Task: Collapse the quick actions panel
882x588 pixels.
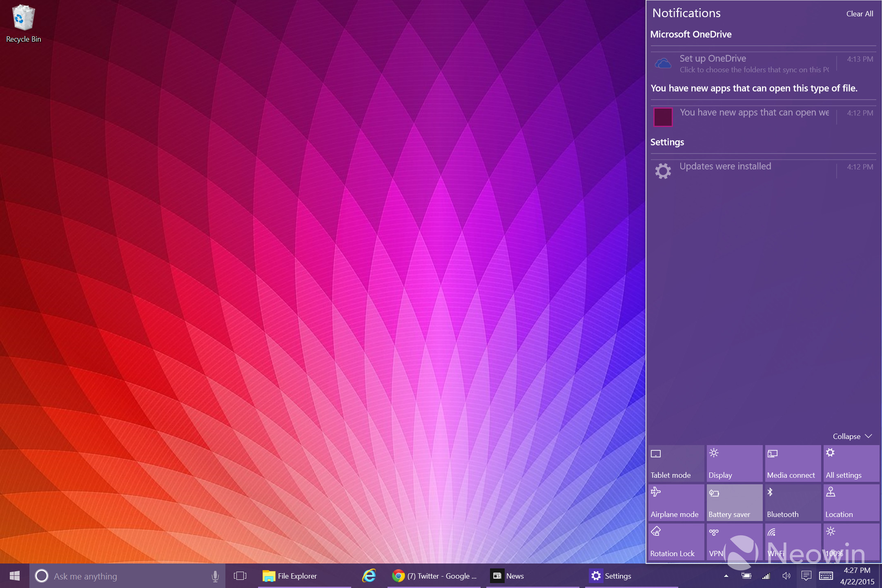Action: (851, 436)
